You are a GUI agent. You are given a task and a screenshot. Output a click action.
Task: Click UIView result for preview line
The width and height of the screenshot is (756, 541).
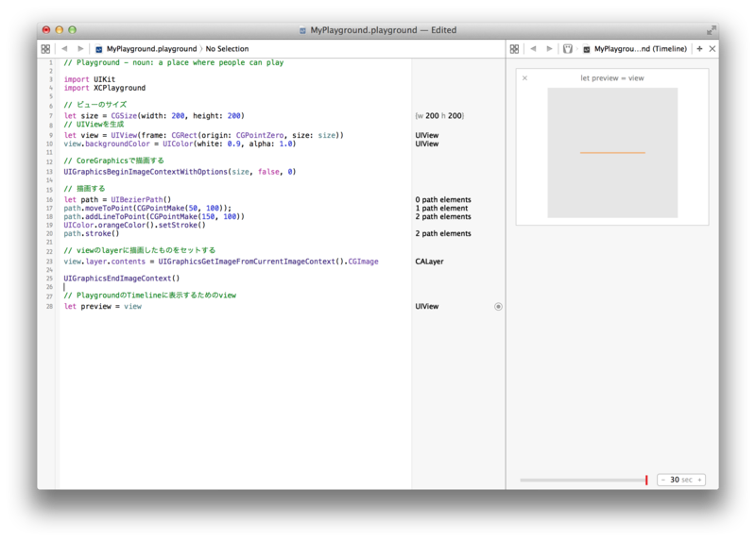pyautogui.click(x=427, y=307)
